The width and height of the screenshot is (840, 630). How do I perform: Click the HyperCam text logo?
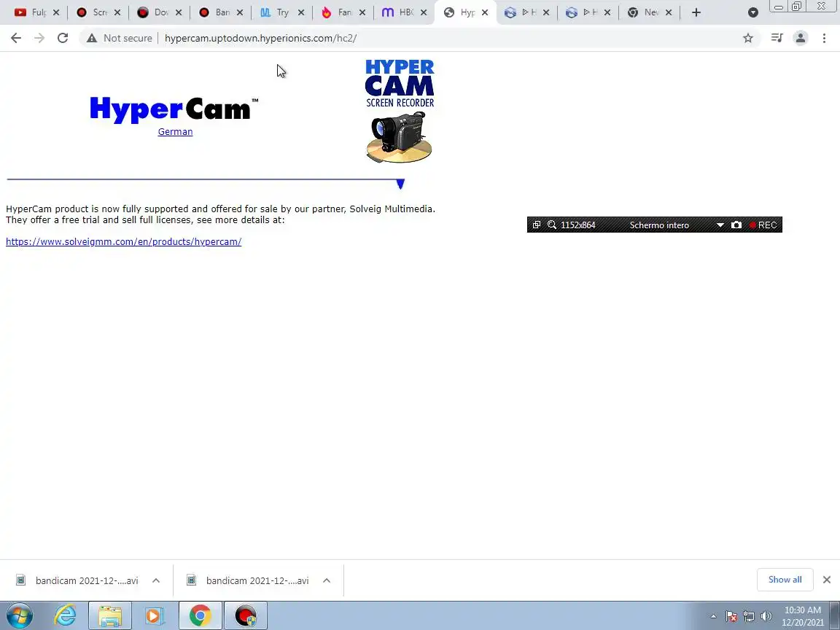point(174,110)
